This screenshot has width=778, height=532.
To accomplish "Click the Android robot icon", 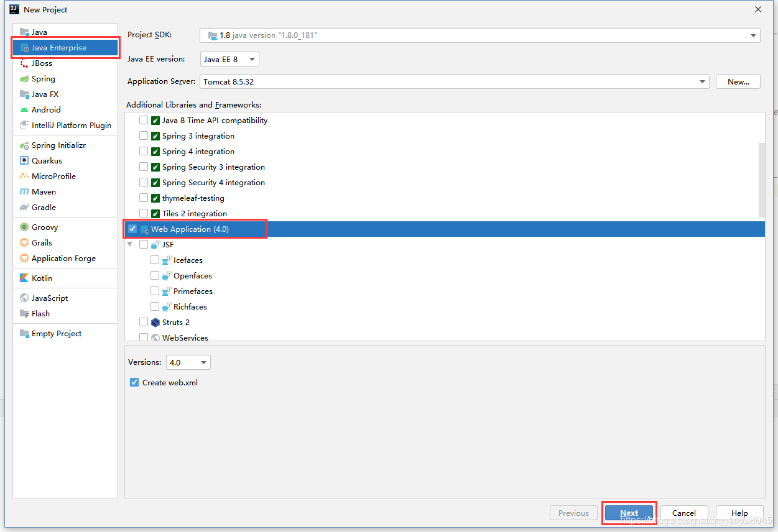I will 24,110.
